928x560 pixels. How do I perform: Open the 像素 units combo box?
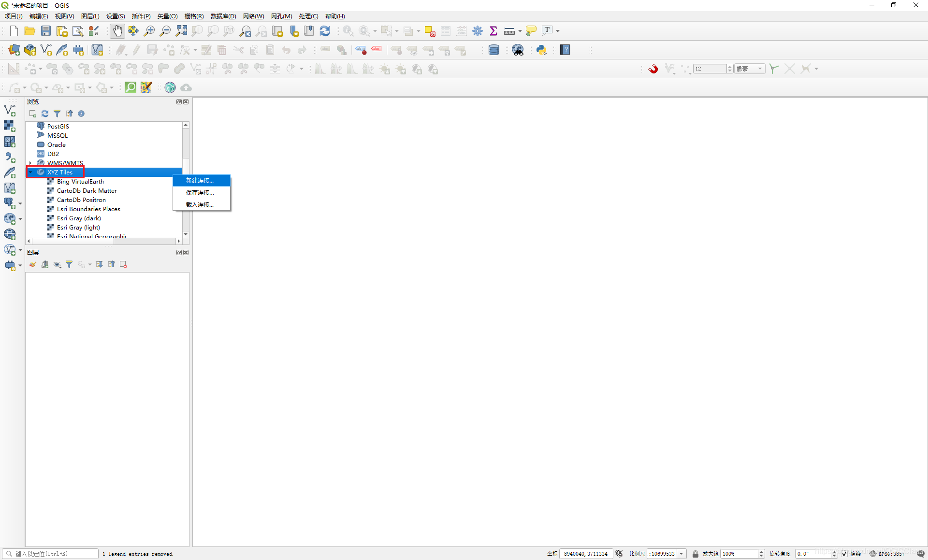pos(750,69)
